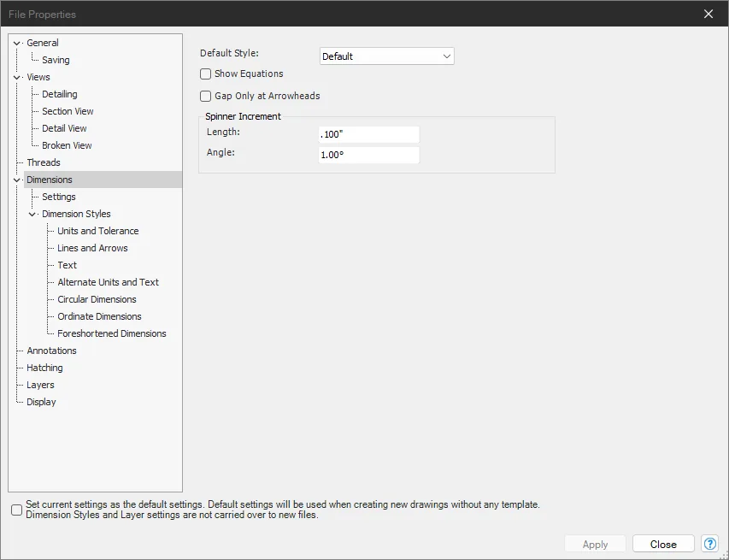Open the Display settings
729x560 pixels.
[41, 403]
